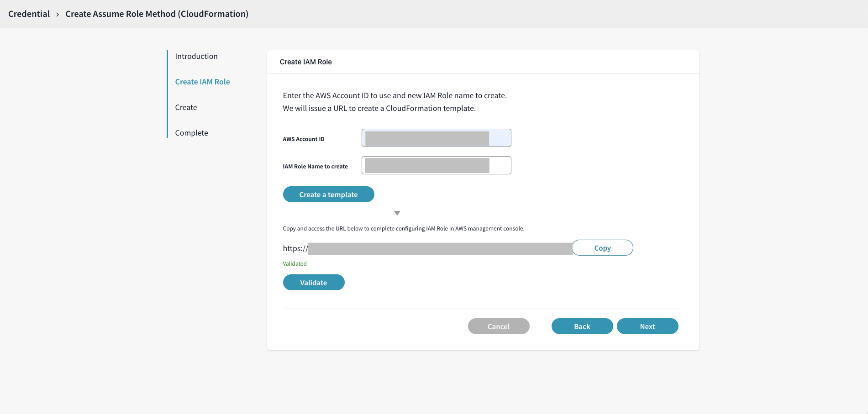Copy the CloudFormation URL
Screen dimensions: 868x414
tap(602, 248)
